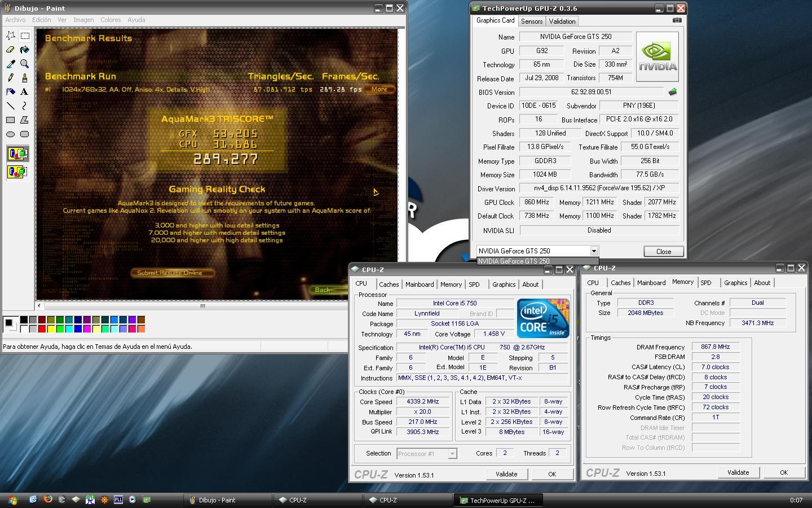Select the Free-Form Select tool in Paint

point(11,36)
